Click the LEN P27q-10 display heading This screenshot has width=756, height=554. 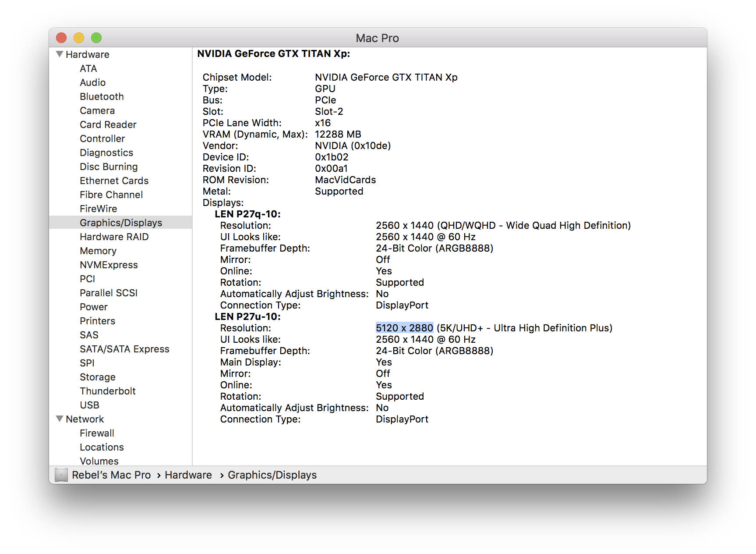tap(248, 214)
